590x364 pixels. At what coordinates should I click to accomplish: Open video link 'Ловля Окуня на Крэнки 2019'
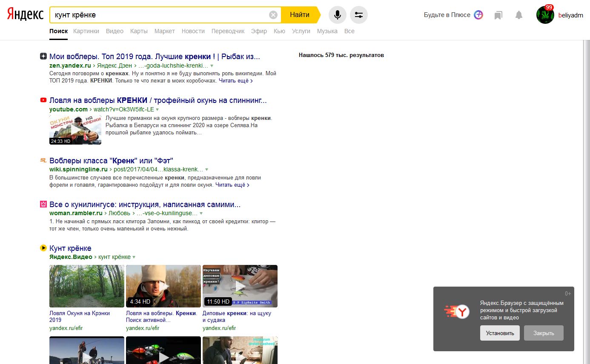coord(80,316)
